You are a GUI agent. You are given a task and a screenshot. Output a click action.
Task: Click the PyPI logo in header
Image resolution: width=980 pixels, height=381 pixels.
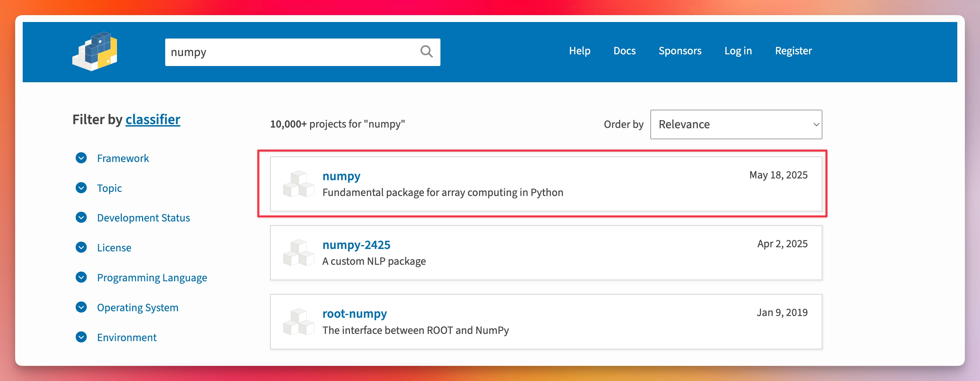pos(95,51)
